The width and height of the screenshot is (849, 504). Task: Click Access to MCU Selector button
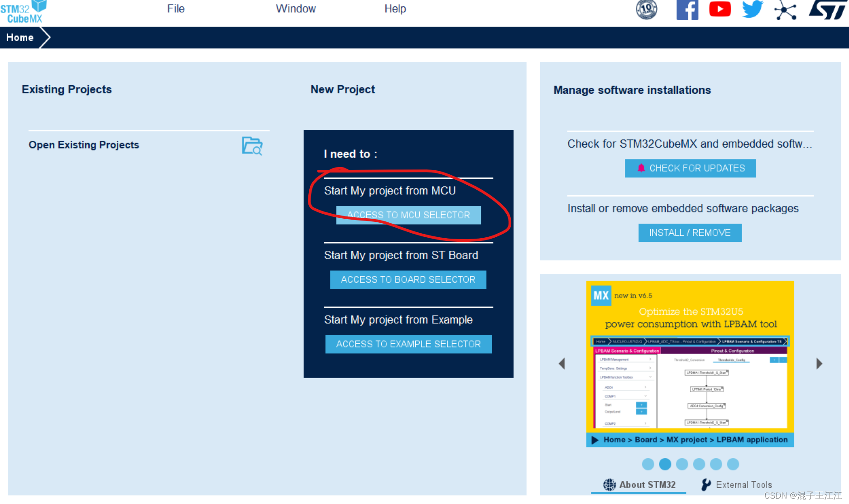(x=408, y=215)
